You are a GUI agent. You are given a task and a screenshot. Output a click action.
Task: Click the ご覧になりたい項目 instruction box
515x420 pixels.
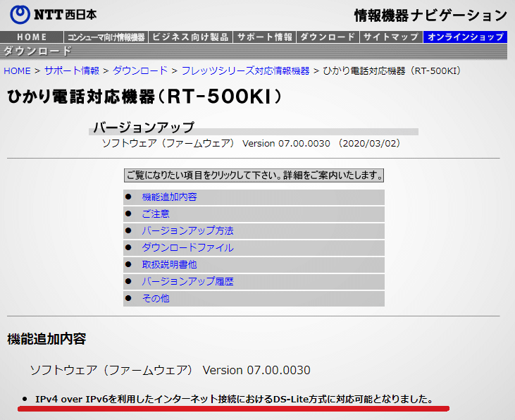[x=254, y=175]
